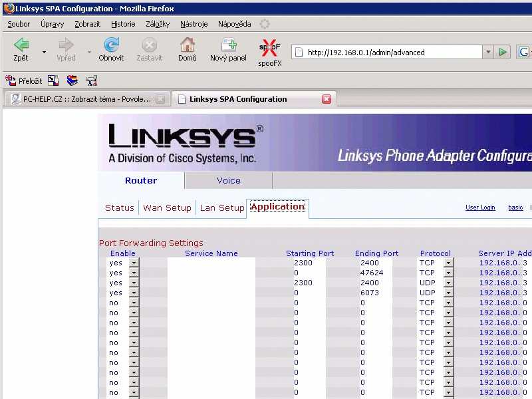Viewport: 532px width, 399px height.
Task: Go home with Domů icon
Action: coord(188,45)
